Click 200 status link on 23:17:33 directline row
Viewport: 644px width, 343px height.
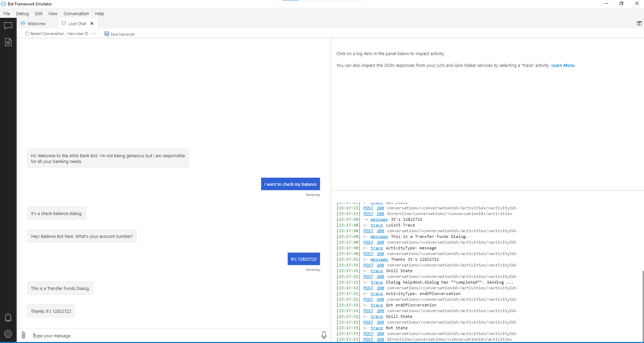click(x=380, y=339)
